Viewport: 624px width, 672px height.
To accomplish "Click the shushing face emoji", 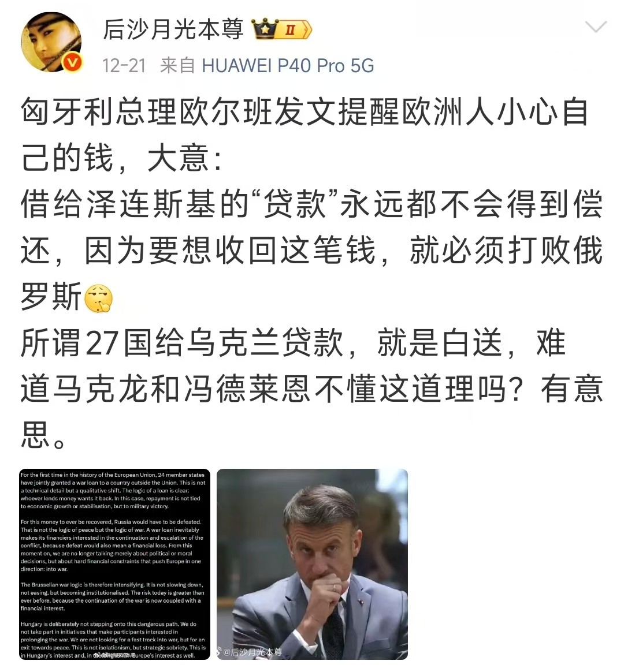I will [99, 298].
